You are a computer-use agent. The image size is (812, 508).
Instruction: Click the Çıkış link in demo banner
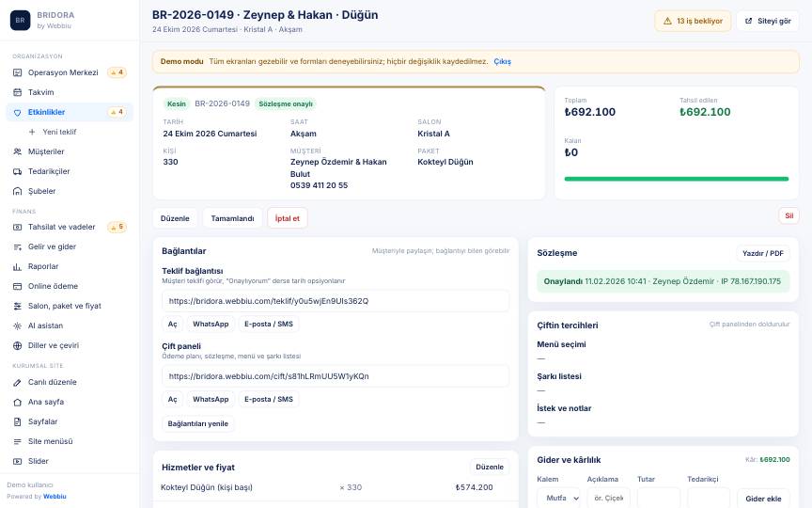click(502, 61)
